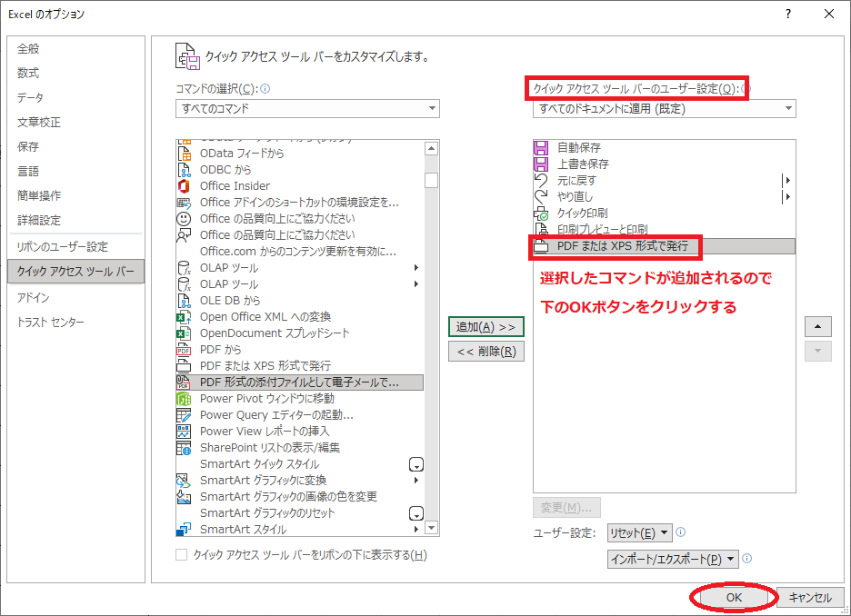
Task: Select the クイック印刷 icon in toolbar list
Action: point(541,214)
